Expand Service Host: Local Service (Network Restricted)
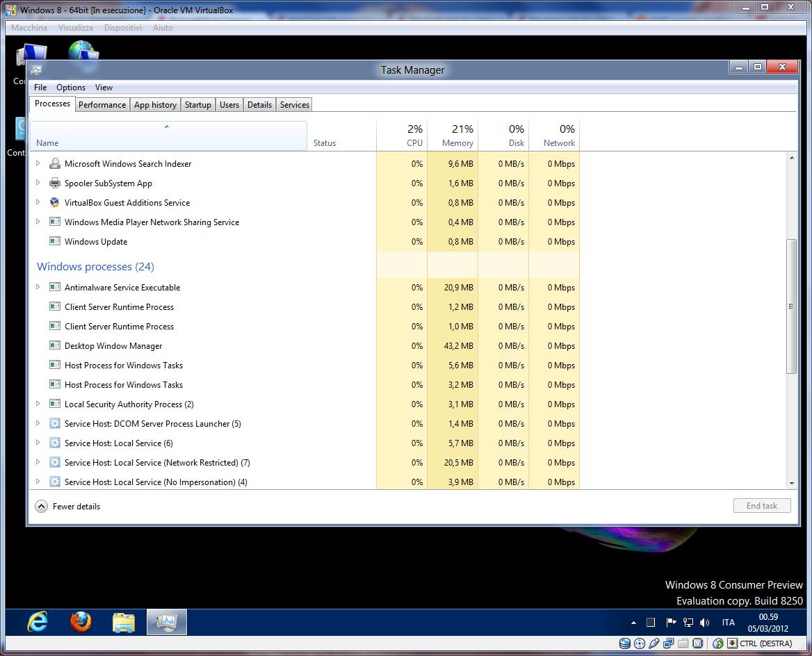This screenshot has width=812, height=656. pos(38,462)
